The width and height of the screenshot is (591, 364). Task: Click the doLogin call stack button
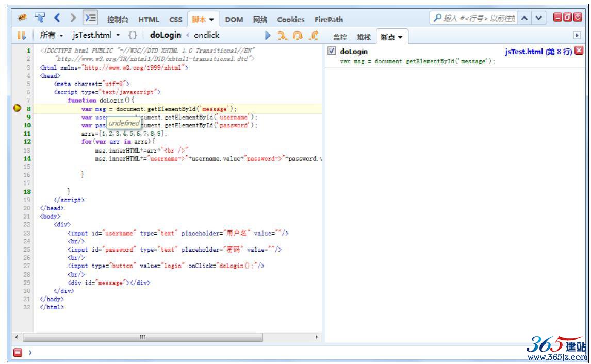[166, 35]
